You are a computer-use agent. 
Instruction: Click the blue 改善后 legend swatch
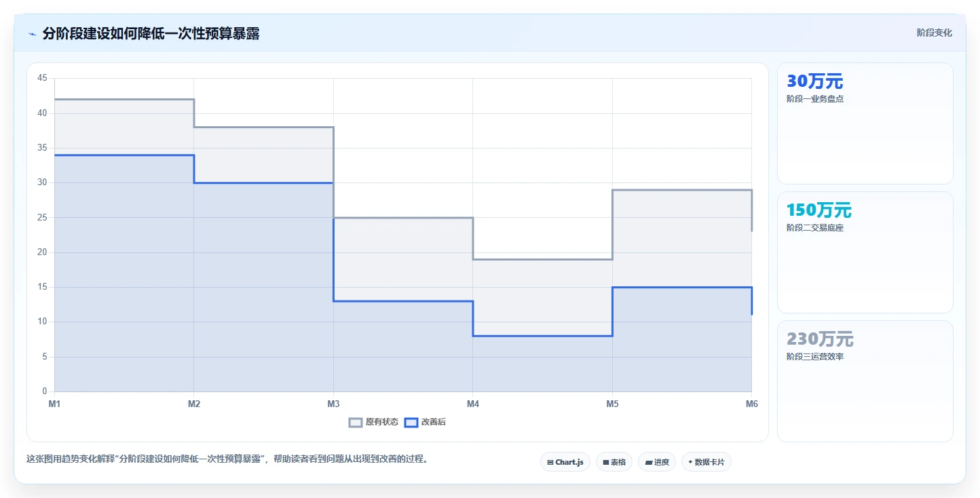(411, 422)
